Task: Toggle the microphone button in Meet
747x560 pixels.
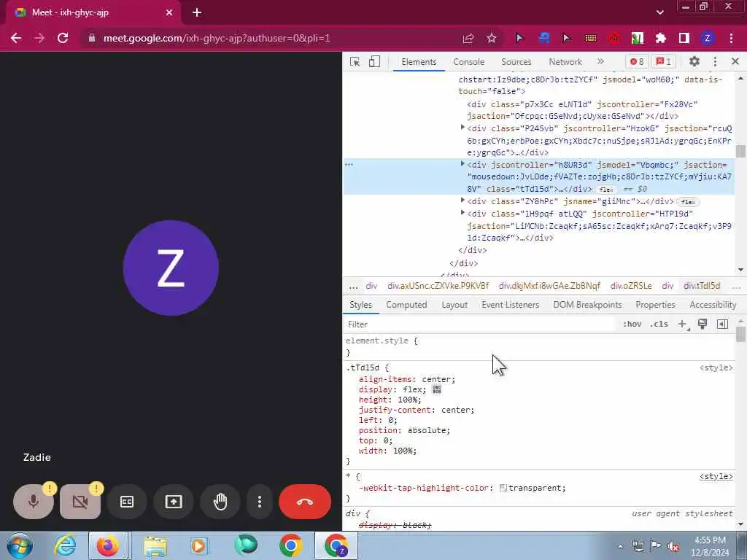Action: (x=34, y=502)
